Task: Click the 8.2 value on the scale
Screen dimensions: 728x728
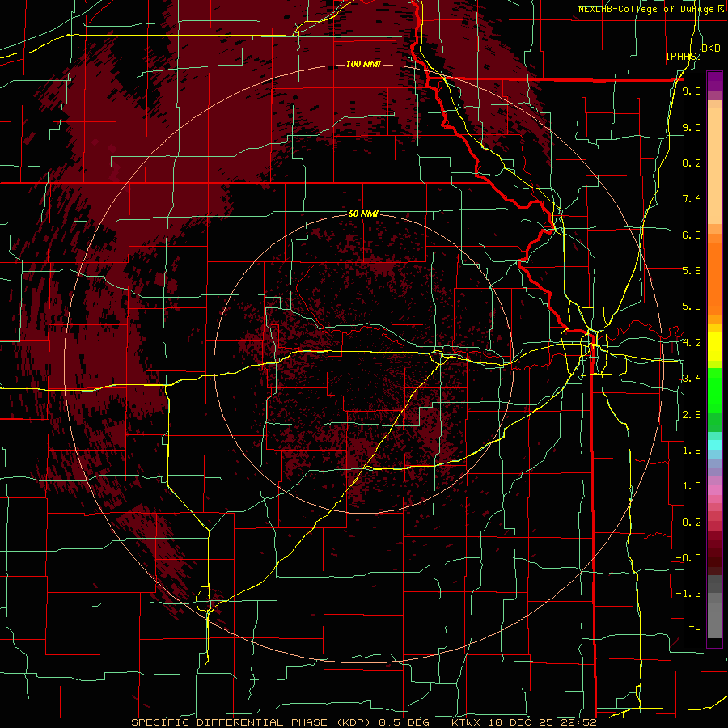Action: [692, 163]
